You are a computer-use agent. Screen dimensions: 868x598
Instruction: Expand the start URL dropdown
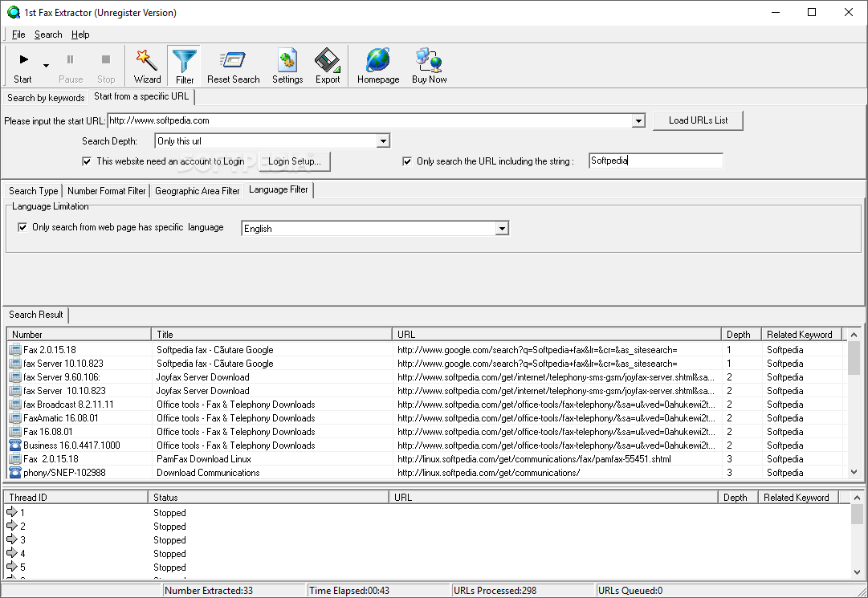coord(638,120)
